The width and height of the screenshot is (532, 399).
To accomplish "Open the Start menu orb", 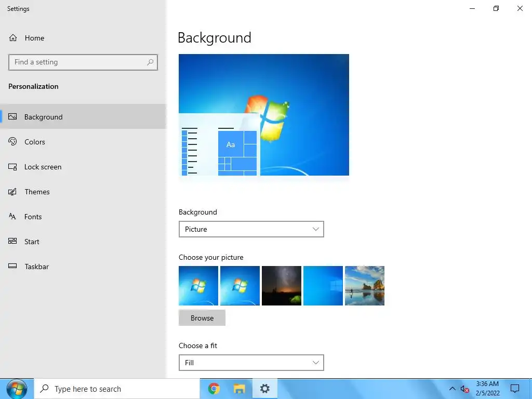I will [x=17, y=389].
